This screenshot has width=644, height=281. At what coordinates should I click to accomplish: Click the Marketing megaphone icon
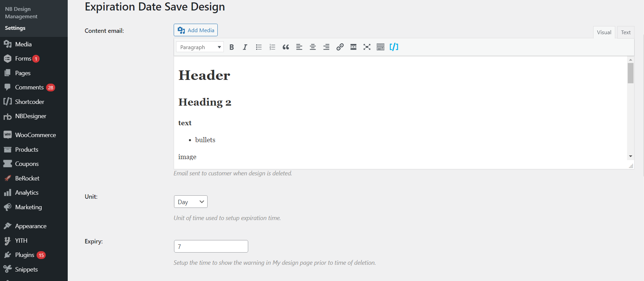7,207
